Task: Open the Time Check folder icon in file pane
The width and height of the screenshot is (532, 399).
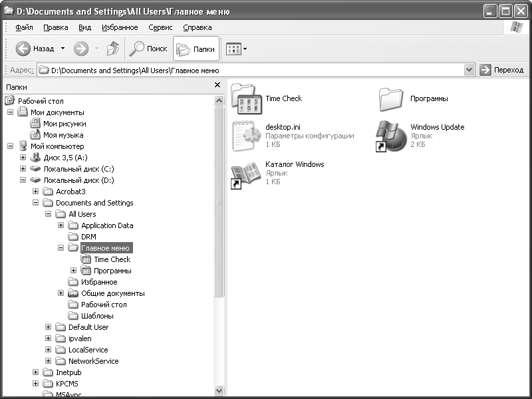Action: coord(246,98)
